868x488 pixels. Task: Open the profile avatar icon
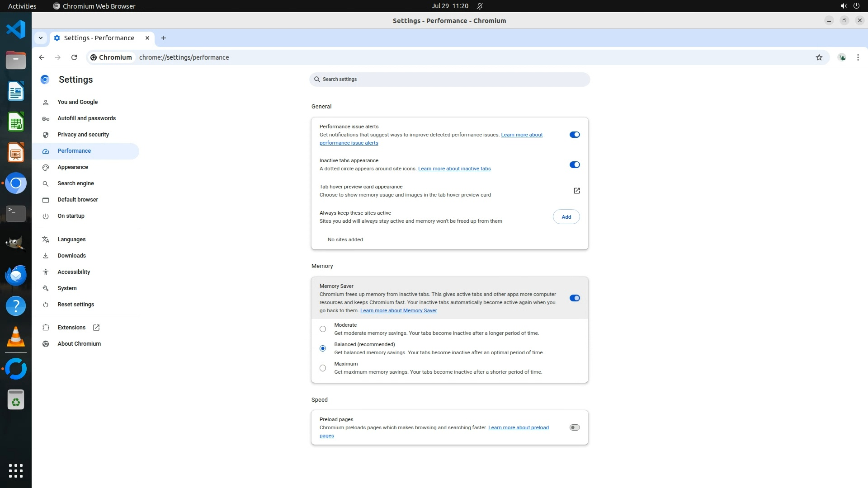[x=842, y=57]
